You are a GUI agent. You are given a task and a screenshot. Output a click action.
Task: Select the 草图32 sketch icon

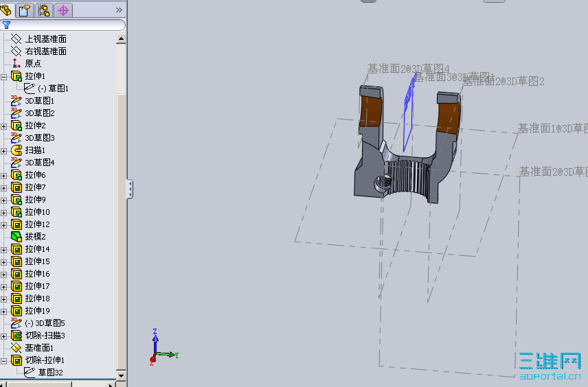tap(30, 373)
